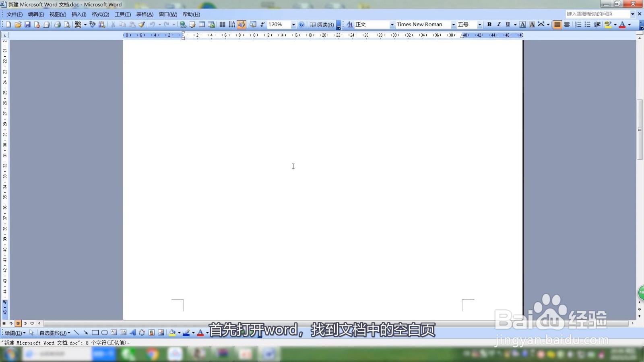Open the columns layout icon

coord(222,25)
